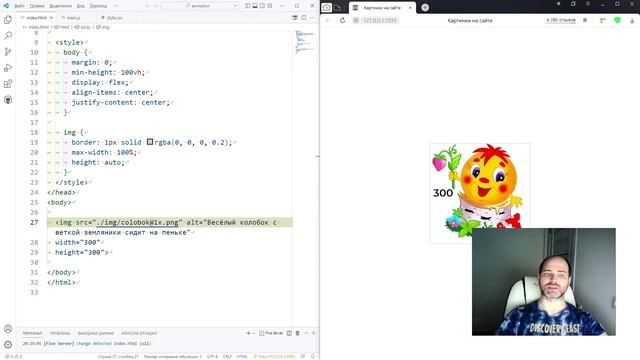The width and height of the screenshot is (640, 360).
Task: Open the Extensions view
Action: [8, 84]
